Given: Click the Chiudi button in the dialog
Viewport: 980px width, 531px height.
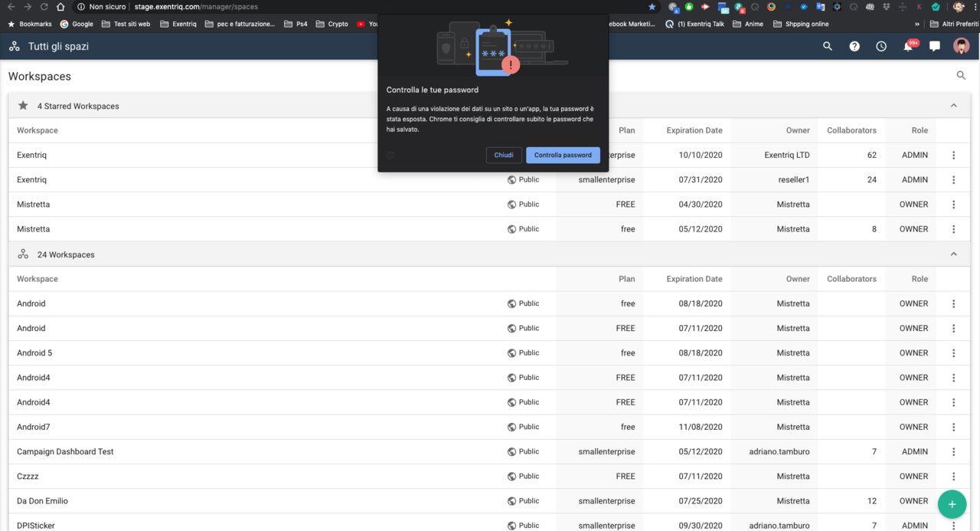Looking at the screenshot, I should pos(504,156).
